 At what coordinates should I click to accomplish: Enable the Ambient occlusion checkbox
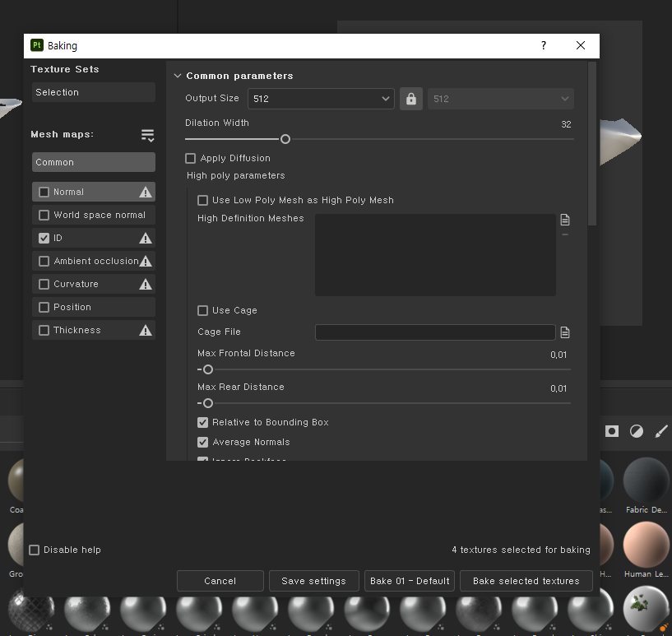pos(44,261)
